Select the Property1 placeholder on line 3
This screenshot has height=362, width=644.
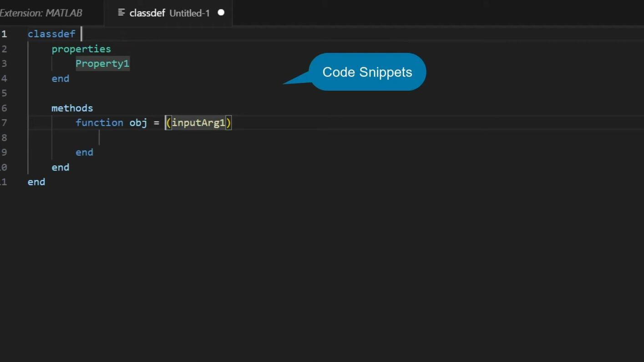click(x=102, y=64)
